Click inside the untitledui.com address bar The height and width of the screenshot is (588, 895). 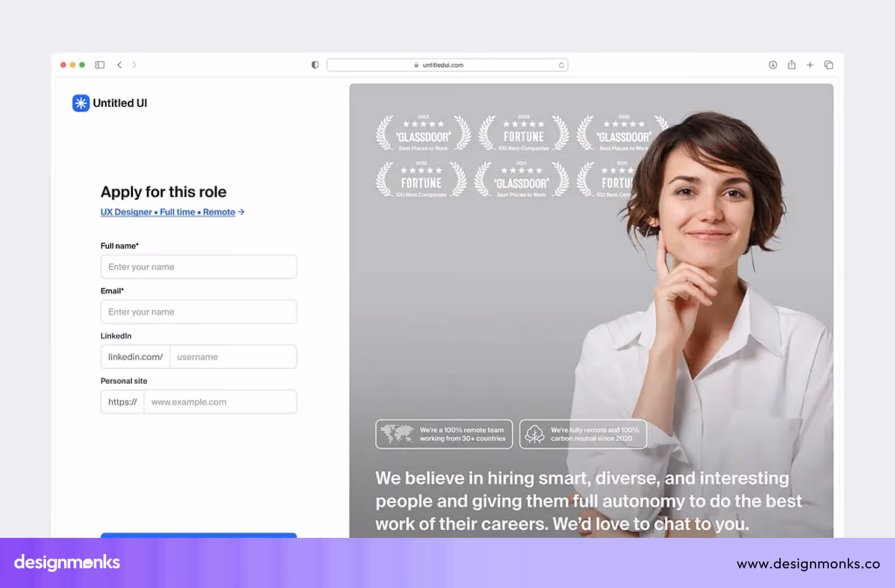(447, 65)
